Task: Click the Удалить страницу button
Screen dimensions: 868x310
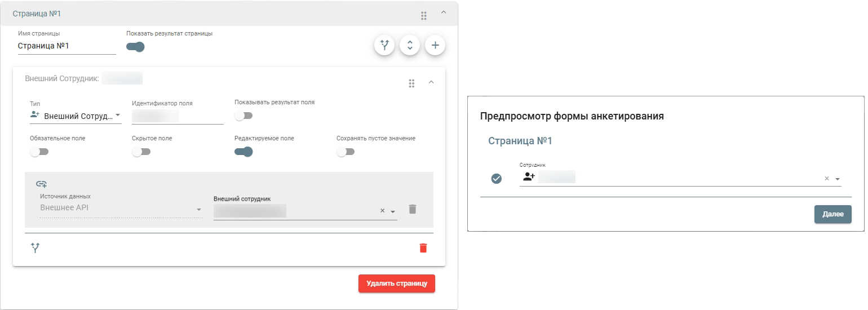Action: (x=396, y=283)
